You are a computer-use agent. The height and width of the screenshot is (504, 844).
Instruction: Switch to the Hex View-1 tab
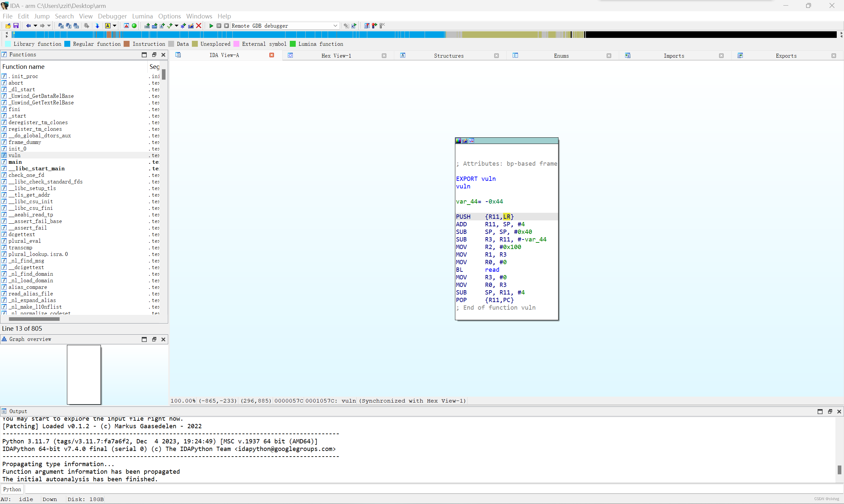point(336,55)
